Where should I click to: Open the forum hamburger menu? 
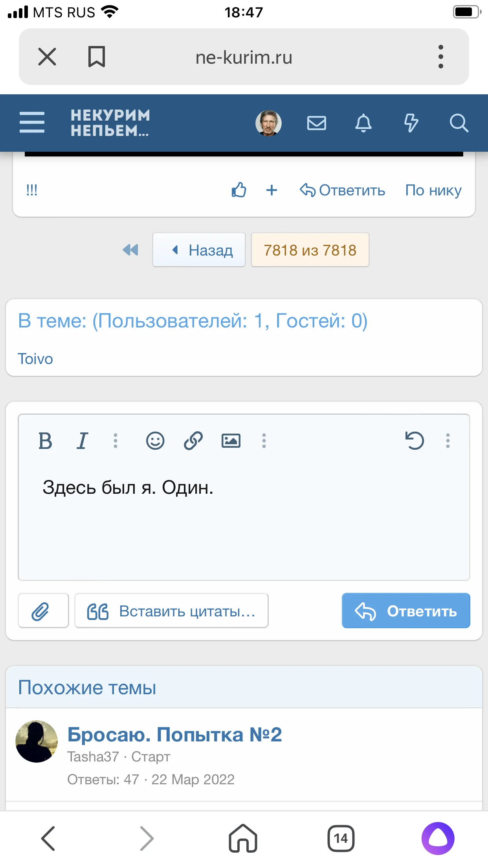click(x=32, y=122)
